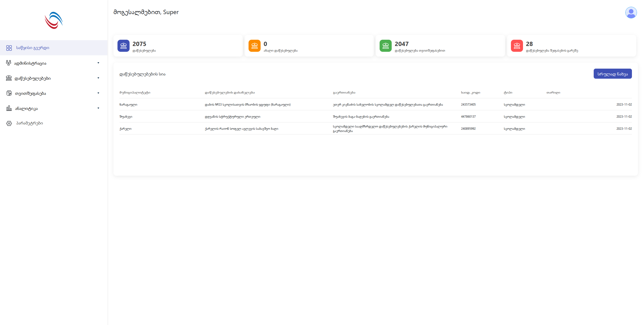Expand the დაწესებულებები sidebar dropdown arrow
This screenshot has width=644, height=325.
[98, 78]
